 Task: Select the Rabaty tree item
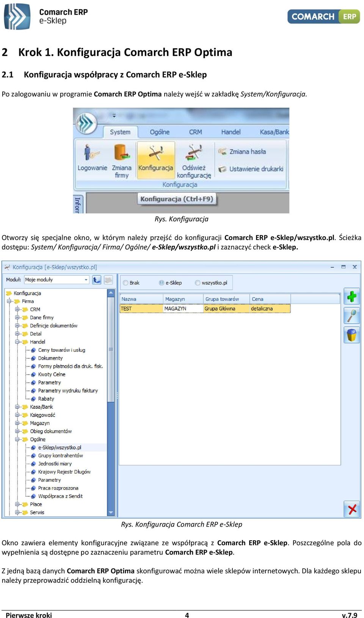point(46,399)
